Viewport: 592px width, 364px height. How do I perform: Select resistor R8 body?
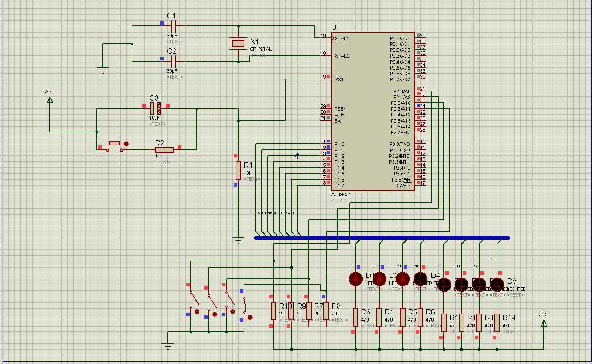tap(326, 311)
